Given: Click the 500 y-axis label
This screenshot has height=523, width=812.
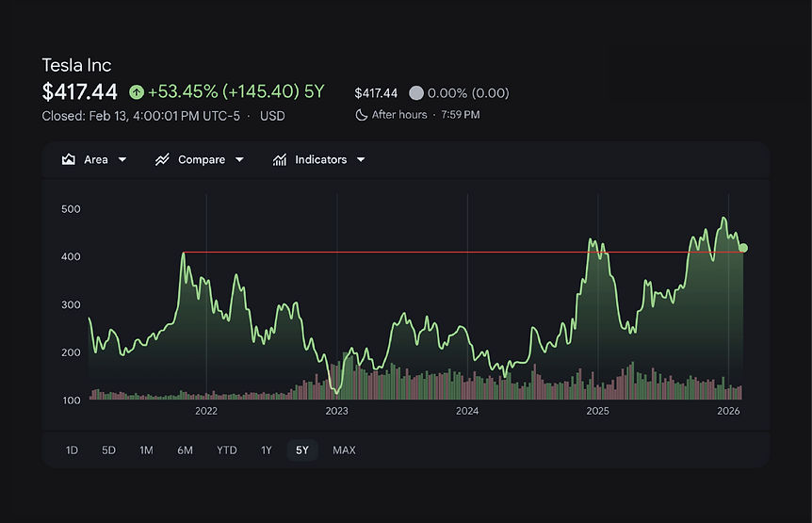Looking at the screenshot, I should pos(71,209).
